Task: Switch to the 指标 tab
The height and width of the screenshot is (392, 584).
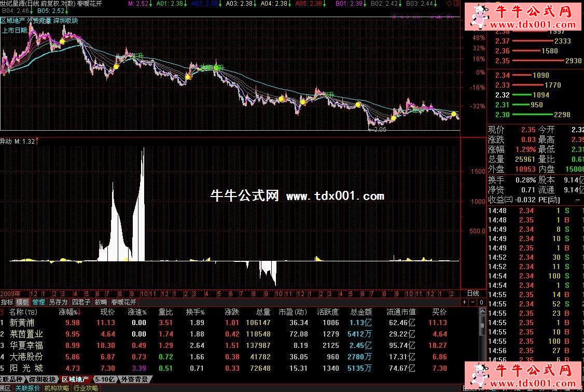Action: click(x=7, y=302)
